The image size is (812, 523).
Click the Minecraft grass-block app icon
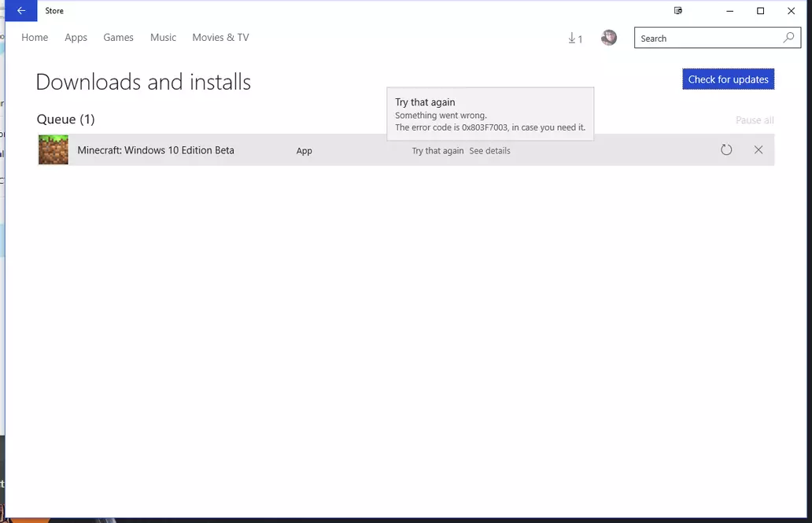(53, 149)
